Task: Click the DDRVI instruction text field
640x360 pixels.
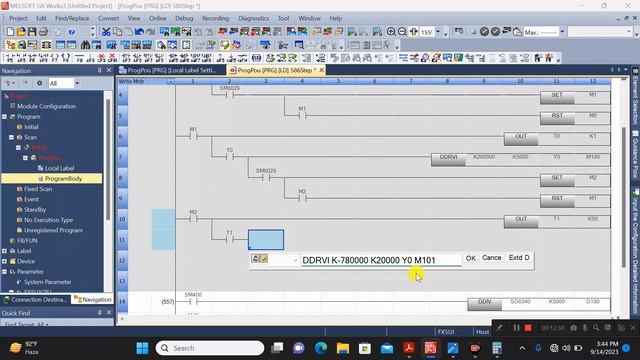Action: 381,260
